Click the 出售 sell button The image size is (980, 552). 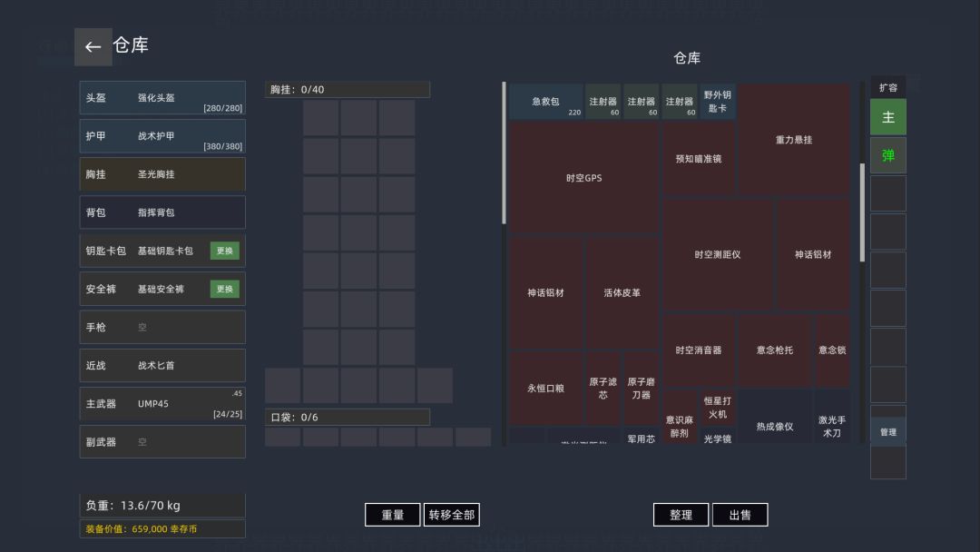[x=740, y=515]
